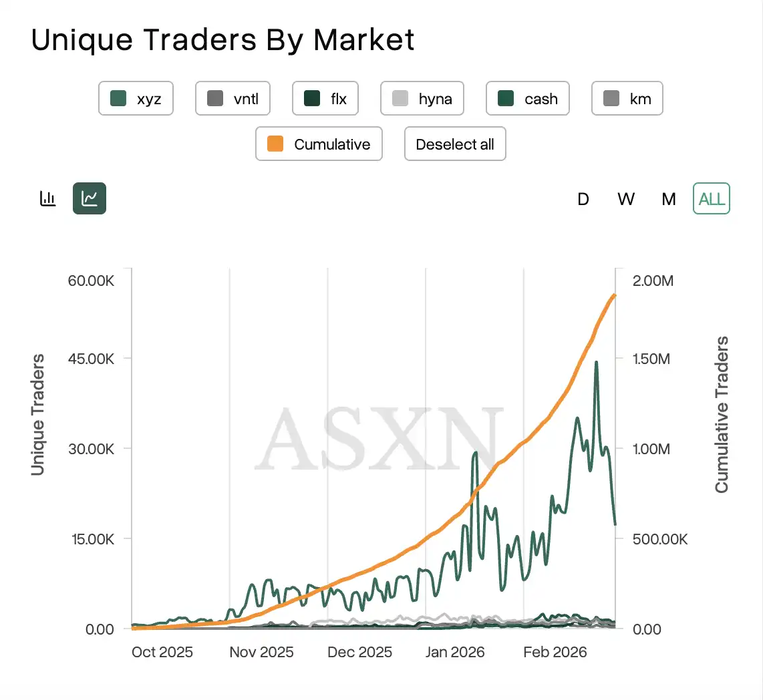Click the hyna light gray swatch
This screenshot has height=700, width=763.
tap(400, 99)
